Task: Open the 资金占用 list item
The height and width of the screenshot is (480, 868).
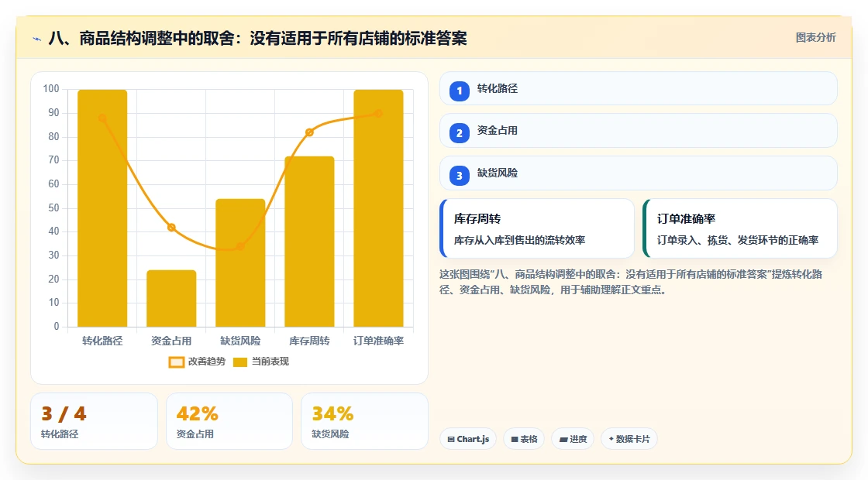Action: point(639,131)
